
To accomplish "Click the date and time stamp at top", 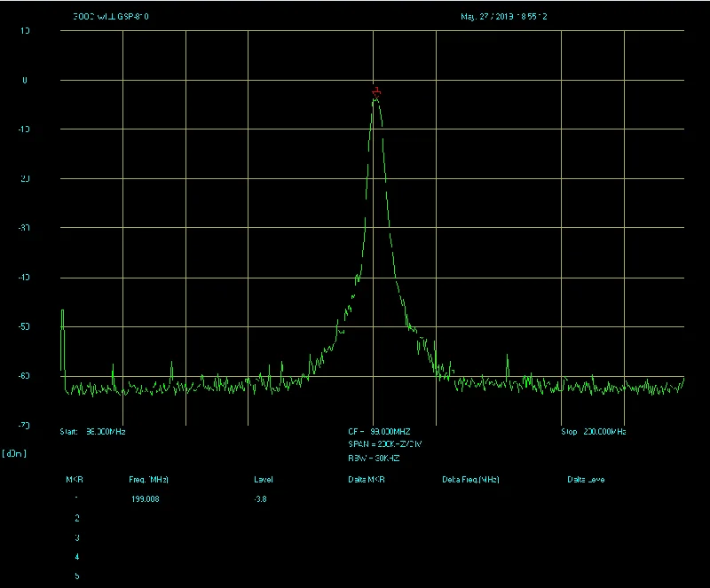I will click(503, 17).
